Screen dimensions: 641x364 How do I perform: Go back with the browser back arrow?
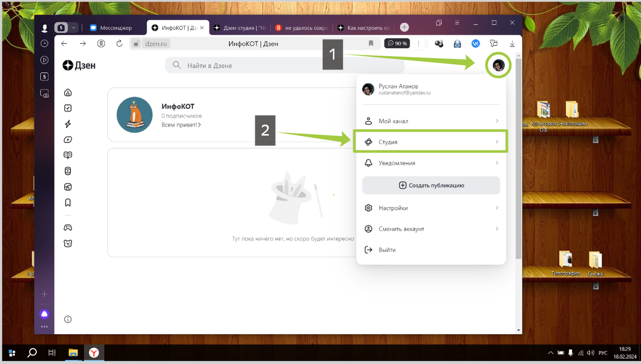64,43
